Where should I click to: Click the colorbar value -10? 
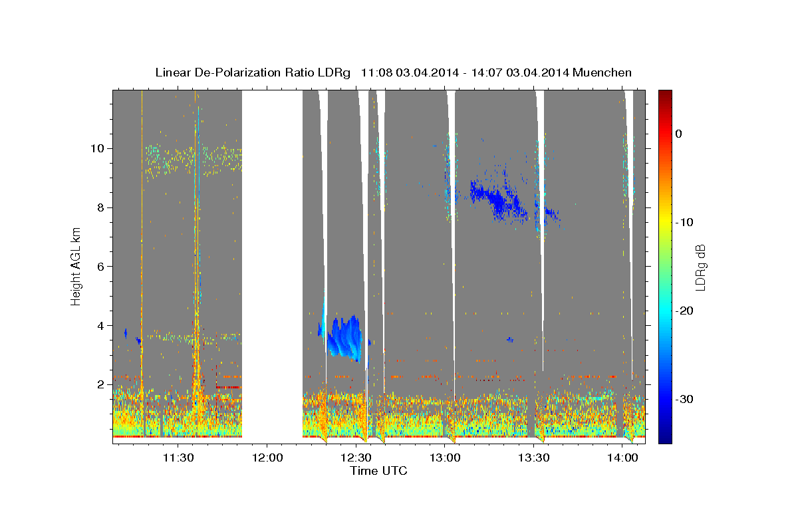click(685, 222)
